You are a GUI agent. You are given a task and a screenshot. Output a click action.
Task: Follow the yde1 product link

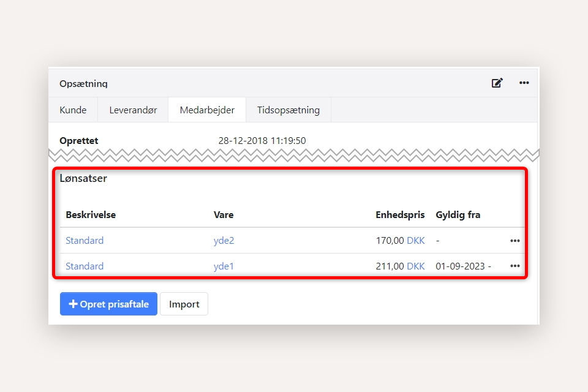tap(224, 266)
